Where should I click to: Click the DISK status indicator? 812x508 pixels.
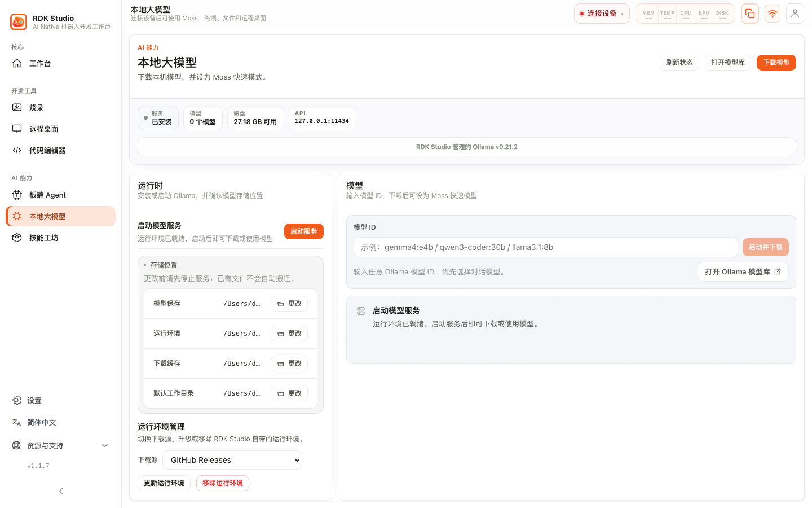(722, 15)
